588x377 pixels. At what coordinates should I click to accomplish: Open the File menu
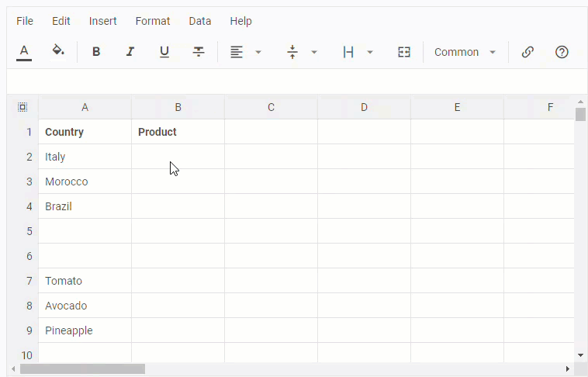tap(25, 21)
